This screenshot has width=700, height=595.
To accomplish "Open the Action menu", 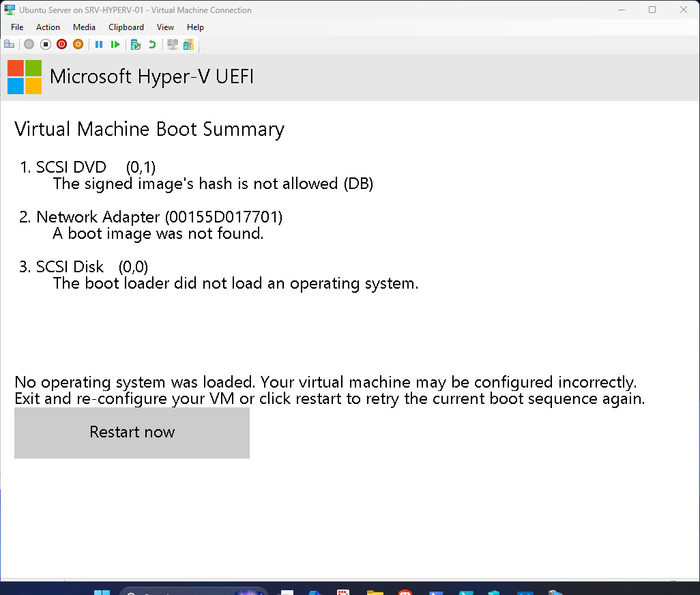I will click(48, 27).
